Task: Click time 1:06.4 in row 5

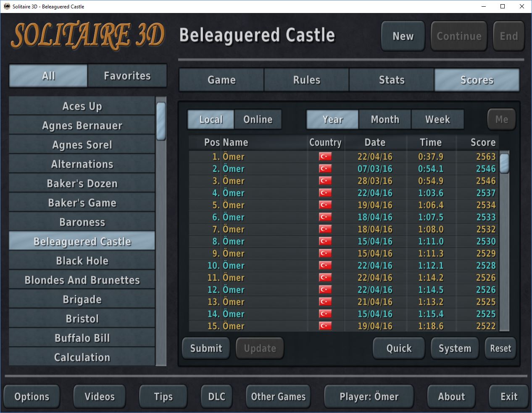Action: coord(431,205)
